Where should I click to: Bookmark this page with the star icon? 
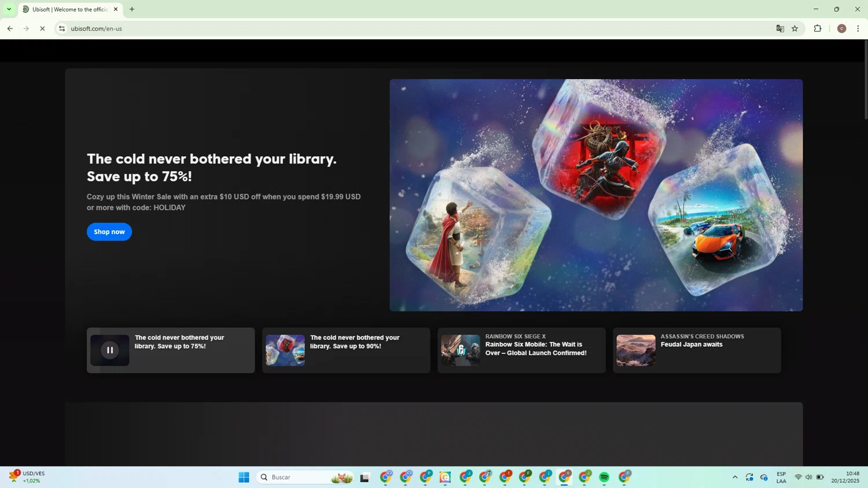[x=795, y=28]
